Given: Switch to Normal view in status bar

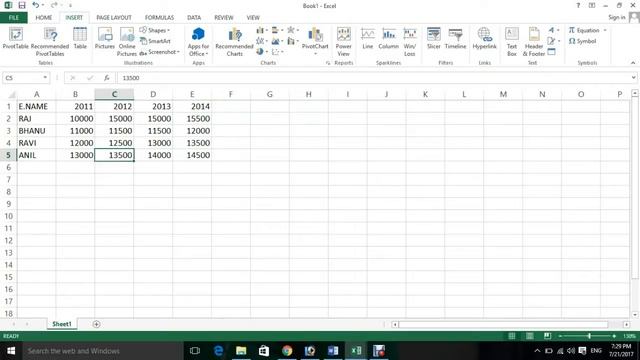Looking at the screenshot, I should click(x=512, y=336).
